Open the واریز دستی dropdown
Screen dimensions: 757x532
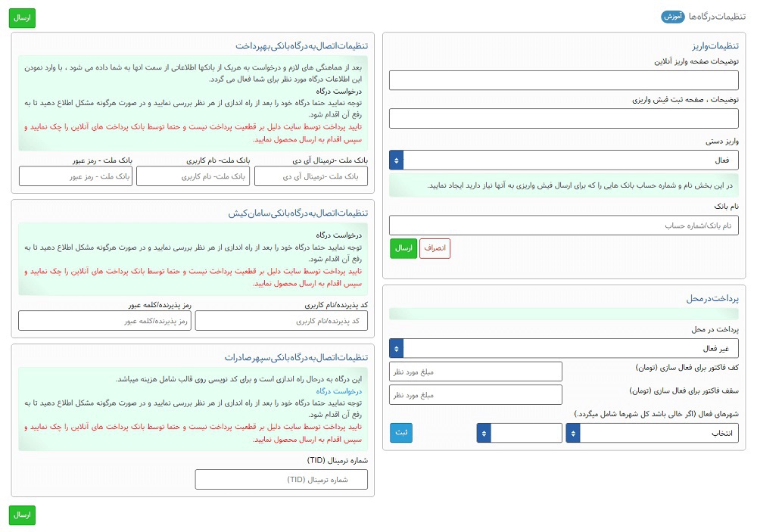(563, 160)
